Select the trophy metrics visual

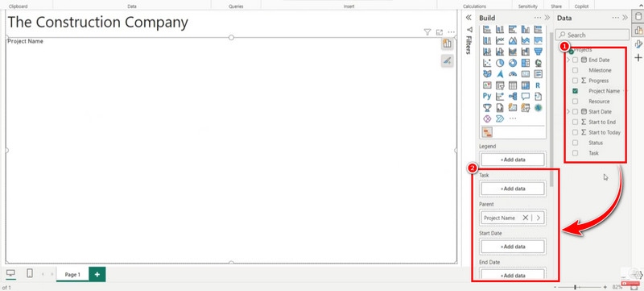tap(487, 108)
